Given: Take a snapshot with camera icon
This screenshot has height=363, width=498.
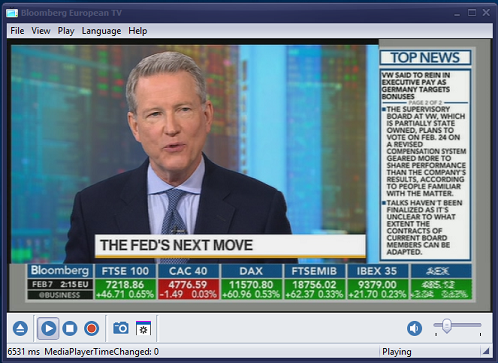Looking at the screenshot, I should point(121,328).
